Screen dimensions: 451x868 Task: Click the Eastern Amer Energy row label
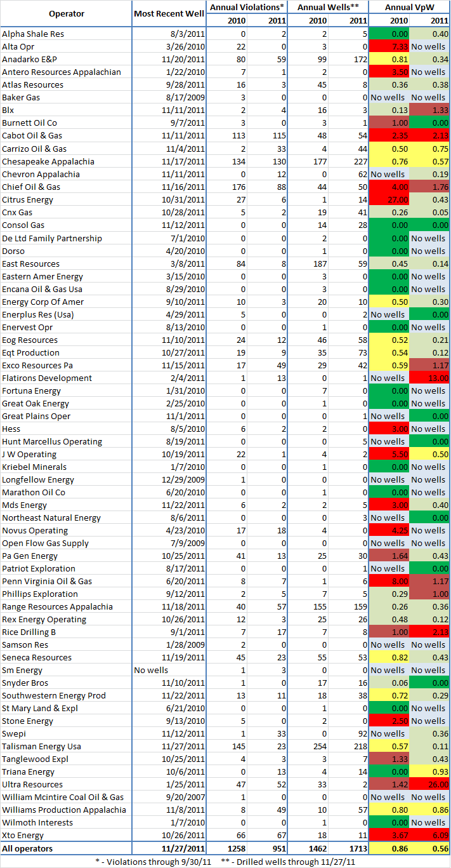click(42, 276)
